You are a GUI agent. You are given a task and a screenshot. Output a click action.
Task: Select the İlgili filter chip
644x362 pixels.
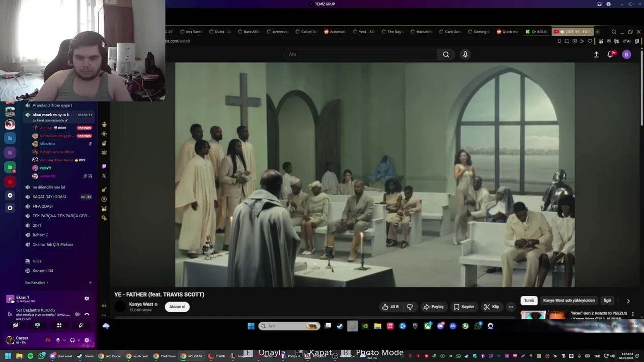(608, 300)
